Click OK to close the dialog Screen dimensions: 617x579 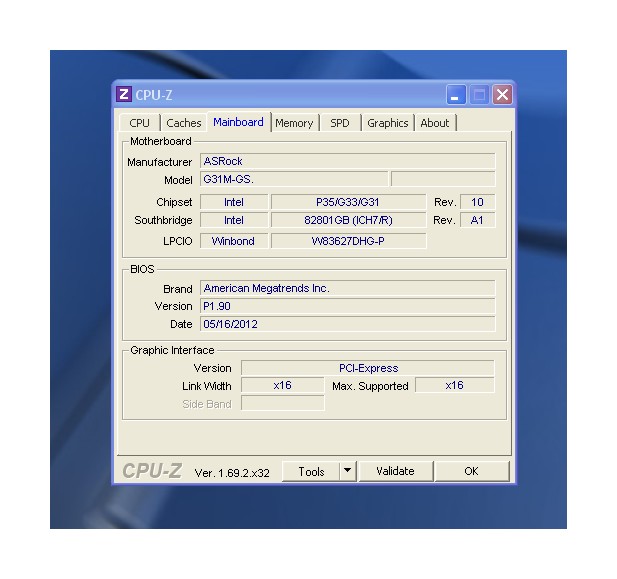click(x=471, y=472)
